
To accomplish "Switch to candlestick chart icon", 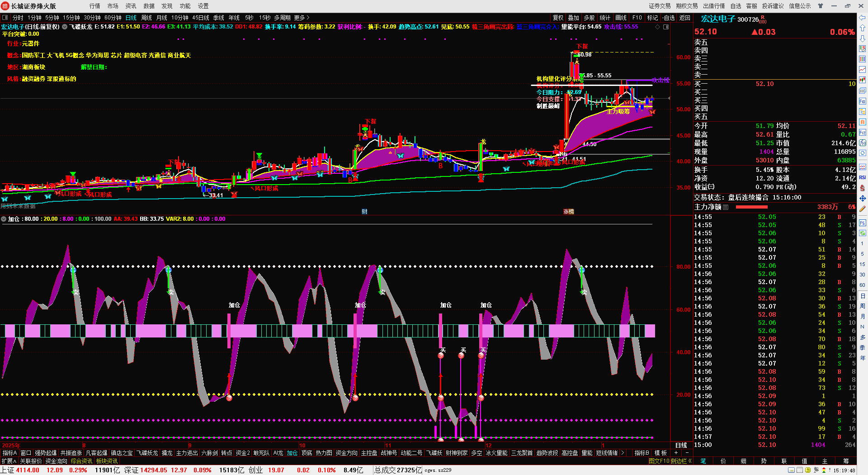I will [x=863, y=80].
